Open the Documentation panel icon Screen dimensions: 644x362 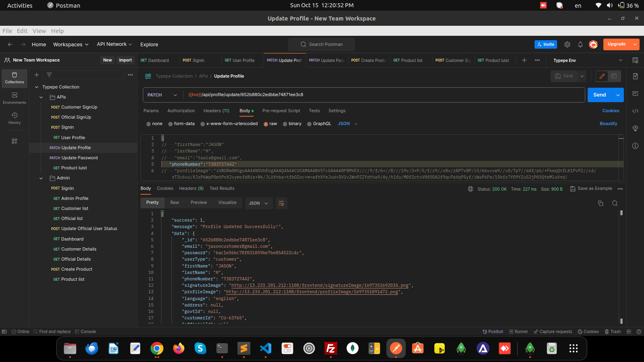pos(635,76)
